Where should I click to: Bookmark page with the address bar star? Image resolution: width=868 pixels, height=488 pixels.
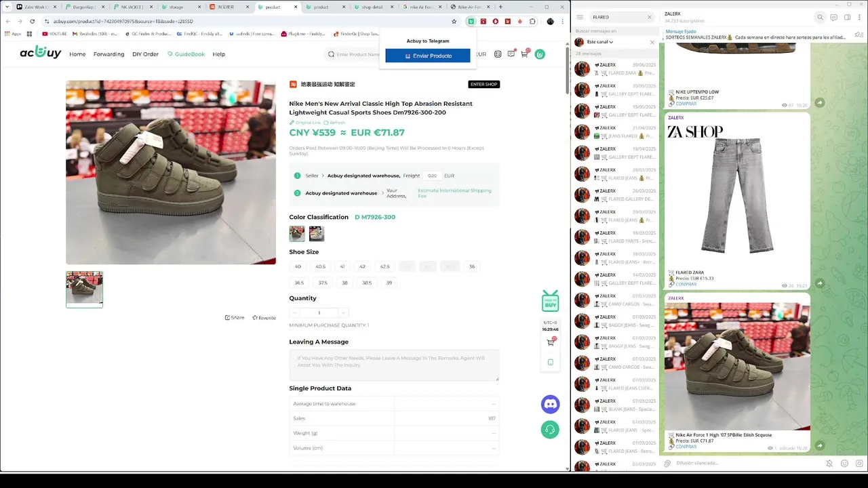[454, 21]
